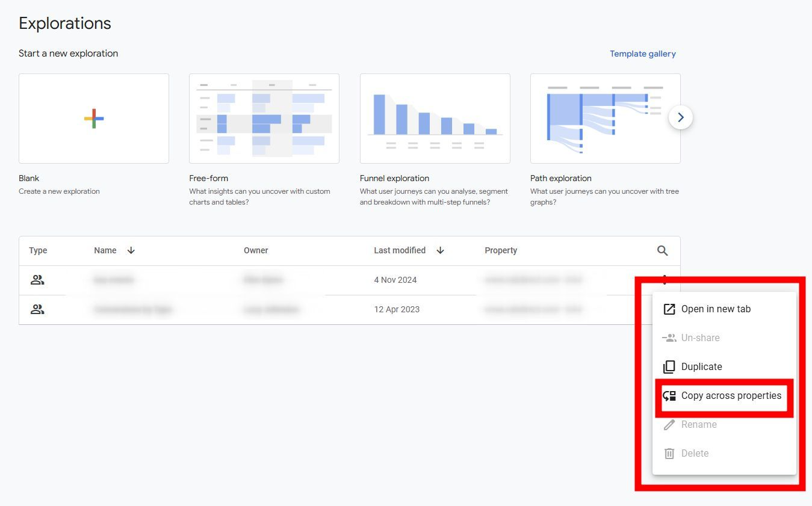812x506 pixels.
Task: Select Open in new tab menu entry
Action: coord(724,309)
